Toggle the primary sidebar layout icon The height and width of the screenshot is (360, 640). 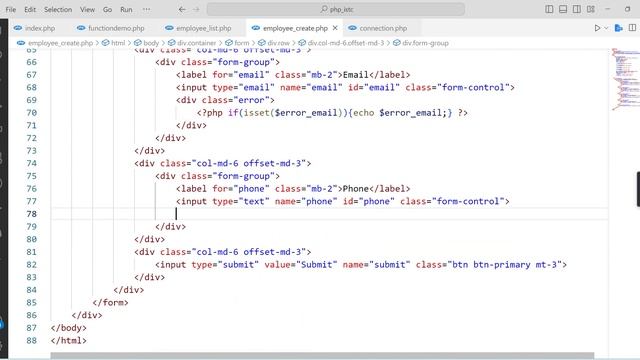(x=549, y=9)
